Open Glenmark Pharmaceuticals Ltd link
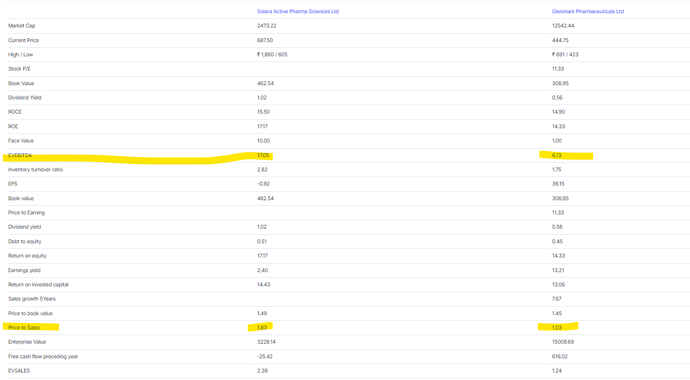Screen dimensions: 690x380 (587, 11)
